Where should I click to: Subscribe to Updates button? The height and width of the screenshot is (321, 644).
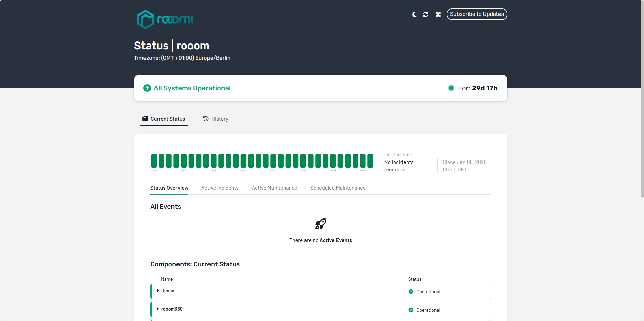477,14
